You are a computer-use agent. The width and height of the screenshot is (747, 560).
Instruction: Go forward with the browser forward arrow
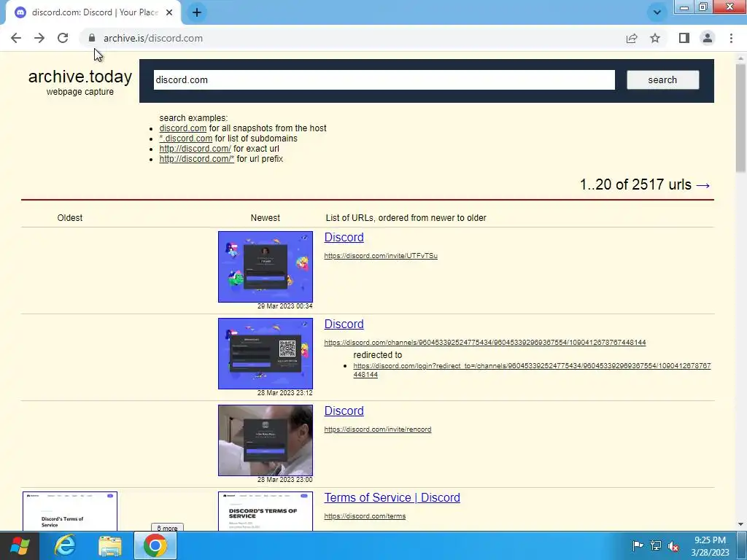tap(39, 38)
